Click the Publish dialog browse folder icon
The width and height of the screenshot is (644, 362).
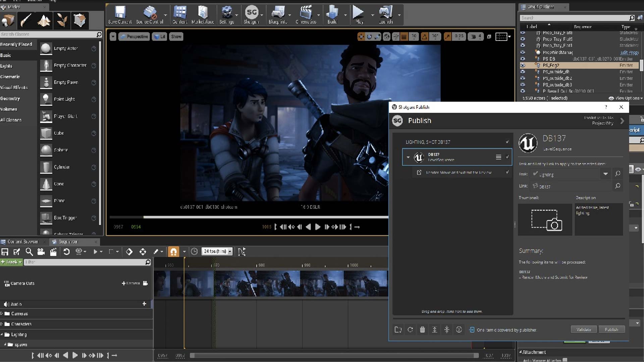pos(398,330)
